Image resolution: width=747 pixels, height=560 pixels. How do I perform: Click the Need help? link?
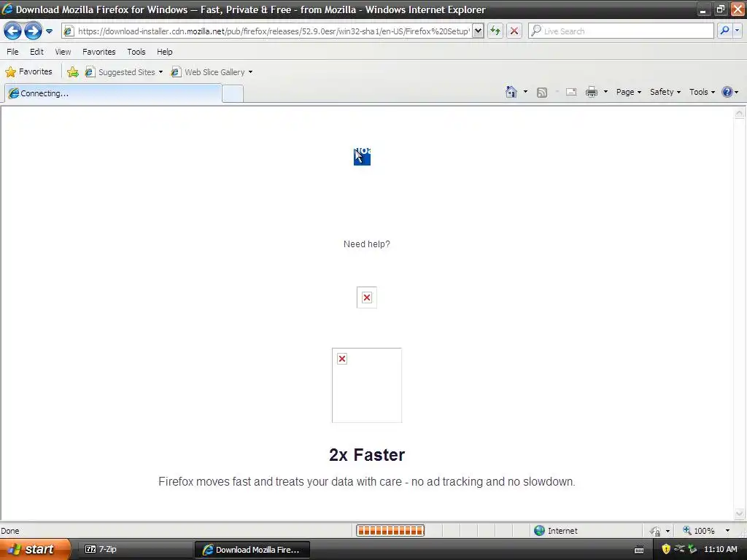[367, 244]
